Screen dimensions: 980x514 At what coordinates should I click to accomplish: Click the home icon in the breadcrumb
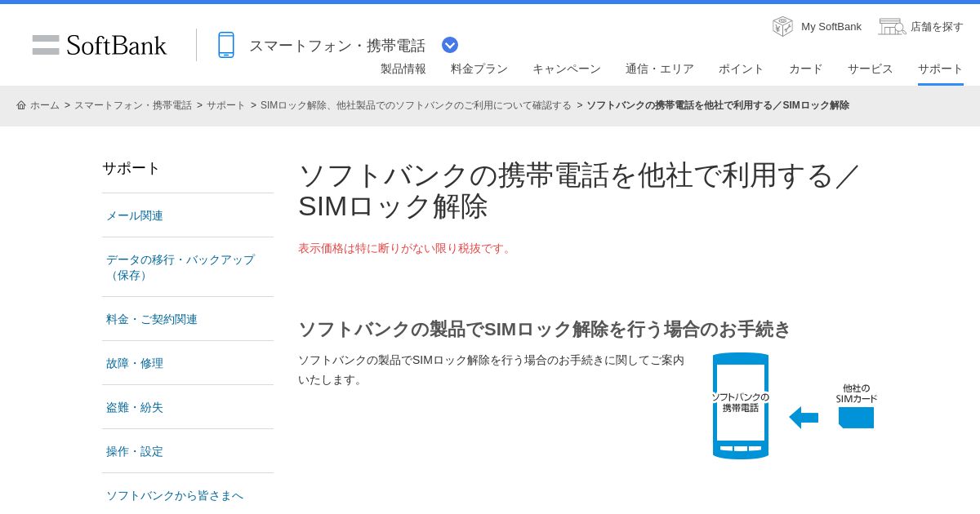pyautogui.click(x=21, y=105)
